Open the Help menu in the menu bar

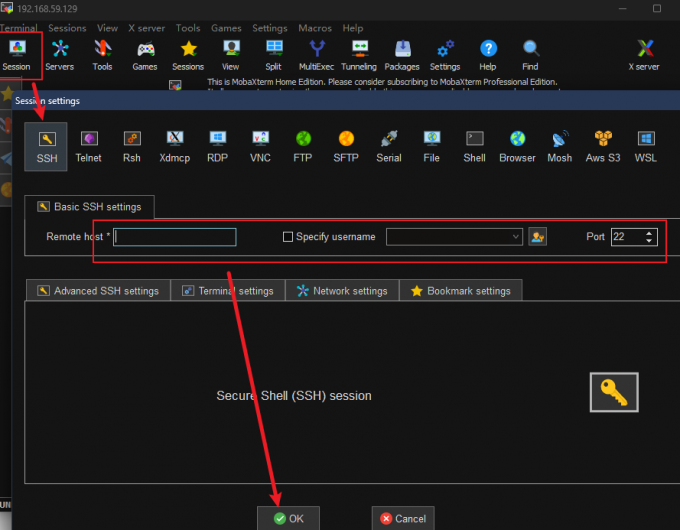click(353, 28)
